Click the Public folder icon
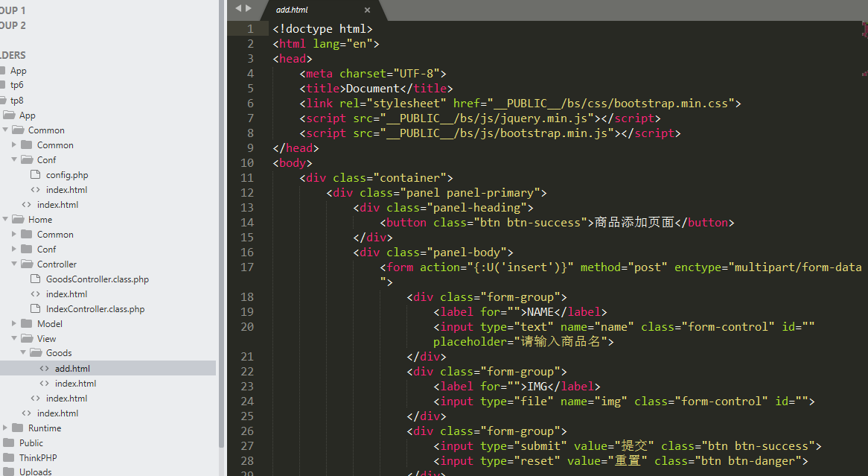 point(8,443)
